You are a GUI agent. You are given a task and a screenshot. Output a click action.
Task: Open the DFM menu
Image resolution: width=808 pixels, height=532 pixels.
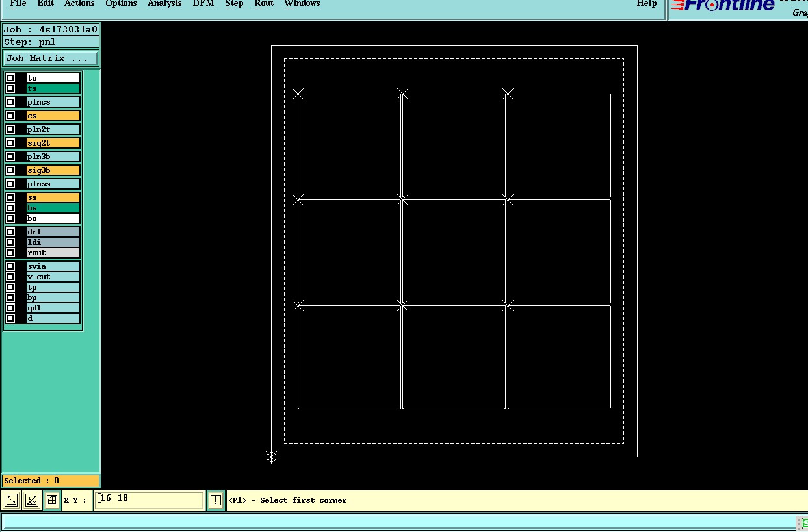pos(203,4)
